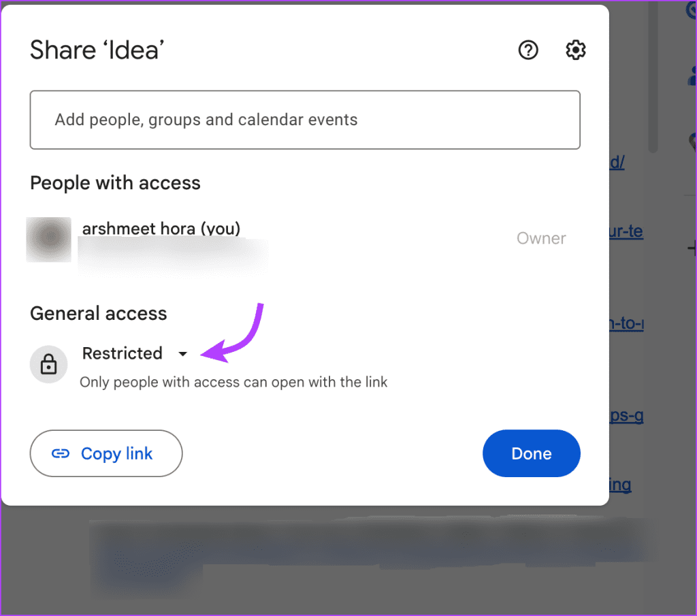The width and height of the screenshot is (697, 616).
Task: Expand general access options via the chevron
Action: (182, 353)
